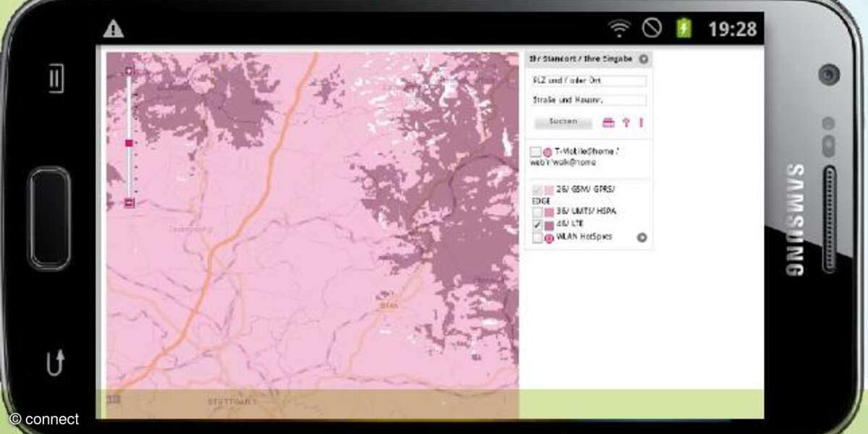Click the orange city marker on the map

388,305
